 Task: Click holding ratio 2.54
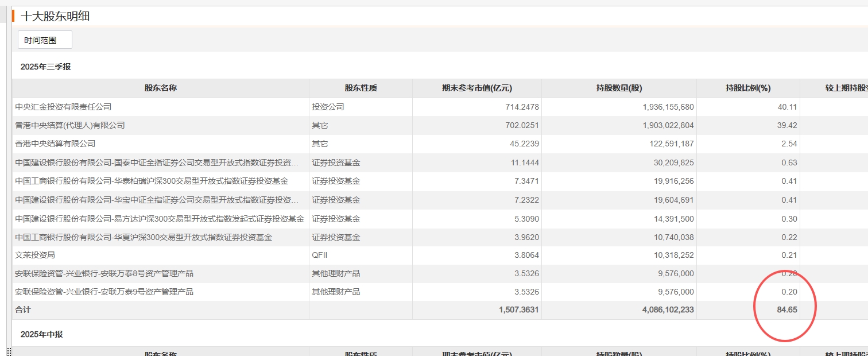(x=789, y=144)
